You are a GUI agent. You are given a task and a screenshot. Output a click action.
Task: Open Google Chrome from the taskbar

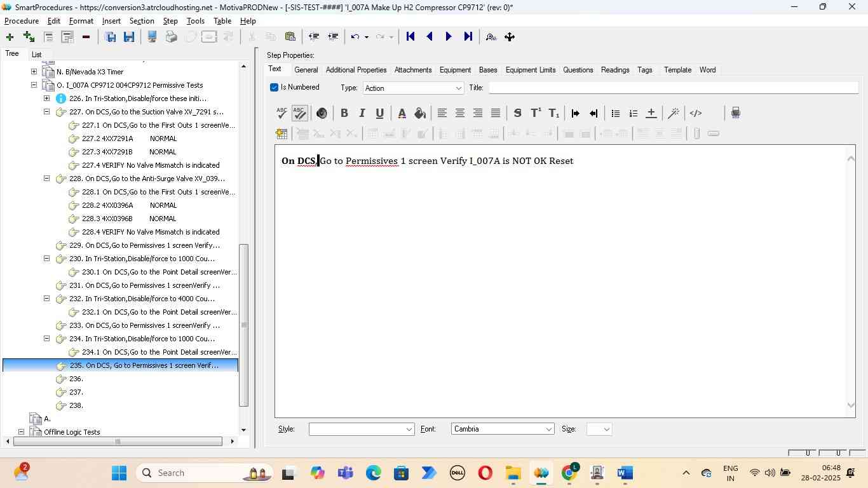(x=570, y=473)
